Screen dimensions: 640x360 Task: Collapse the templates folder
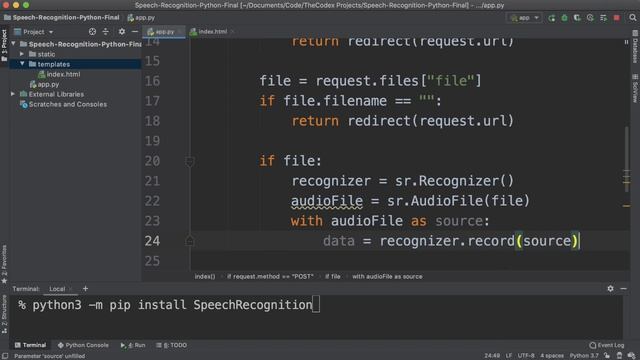(22, 64)
